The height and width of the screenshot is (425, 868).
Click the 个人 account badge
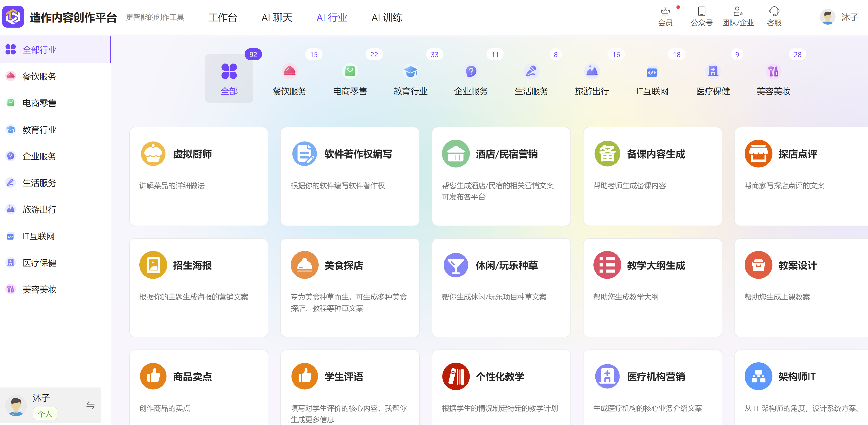click(x=45, y=414)
